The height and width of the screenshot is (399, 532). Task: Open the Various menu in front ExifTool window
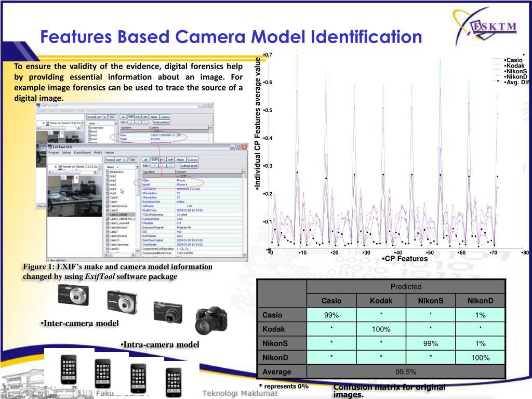click(x=109, y=153)
